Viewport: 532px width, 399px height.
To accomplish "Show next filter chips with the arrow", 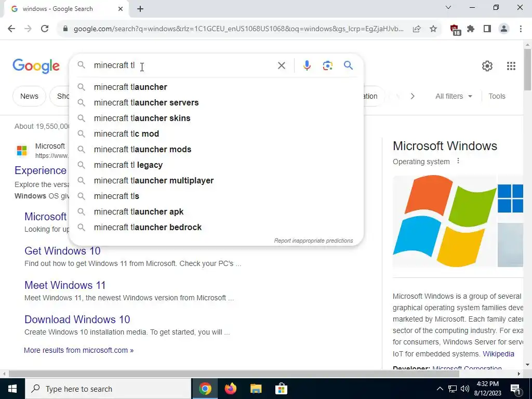I will tap(412, 96).
